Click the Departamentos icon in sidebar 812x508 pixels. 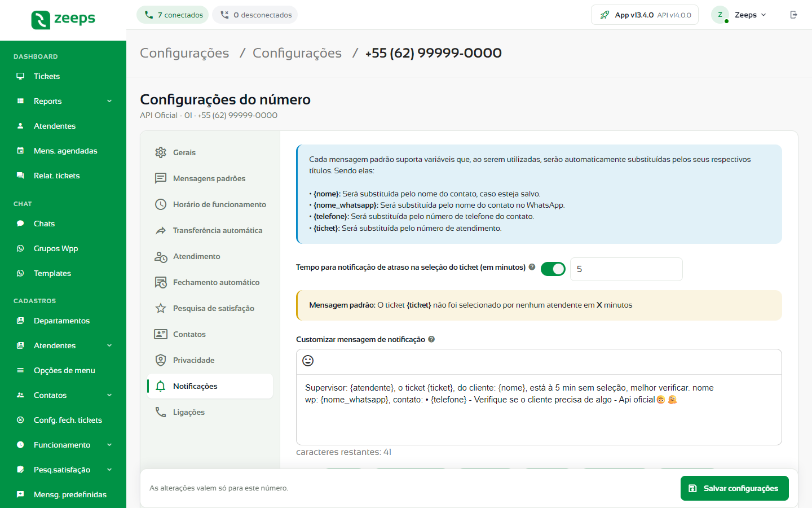20,321
